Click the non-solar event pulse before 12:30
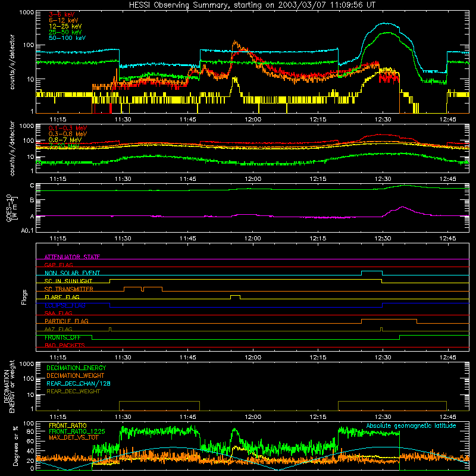 pos(371,273)
